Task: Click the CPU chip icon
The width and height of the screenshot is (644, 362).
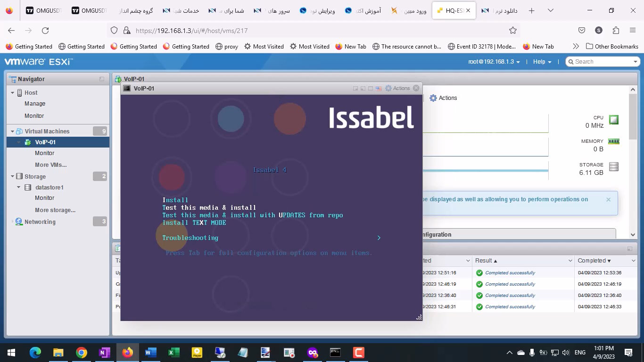Action: pyautogui.click(x=613, y=120)
